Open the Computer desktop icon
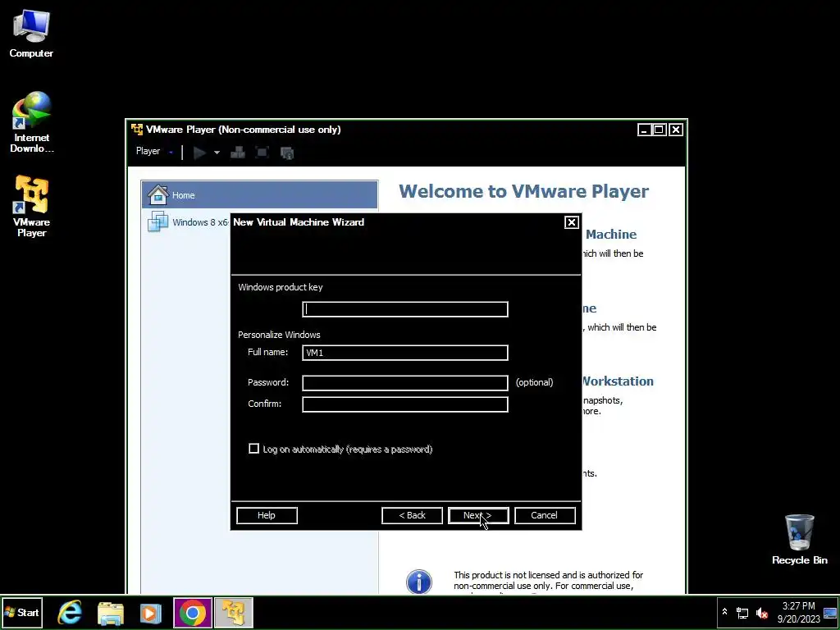The width and height of the screenshot is (840, 630). 31,33
